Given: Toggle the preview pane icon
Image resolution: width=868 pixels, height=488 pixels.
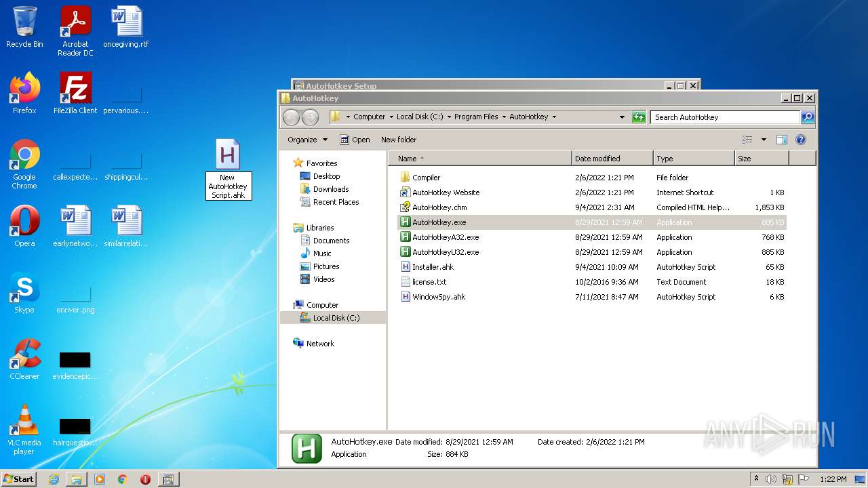Looking at the screenshot, I should click(781, 140).
